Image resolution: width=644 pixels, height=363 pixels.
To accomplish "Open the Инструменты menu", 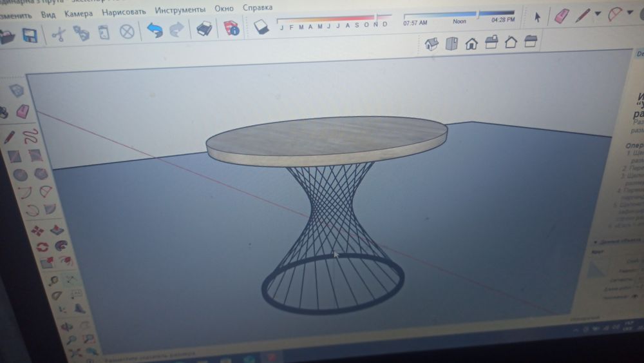I will pos(180,10).
